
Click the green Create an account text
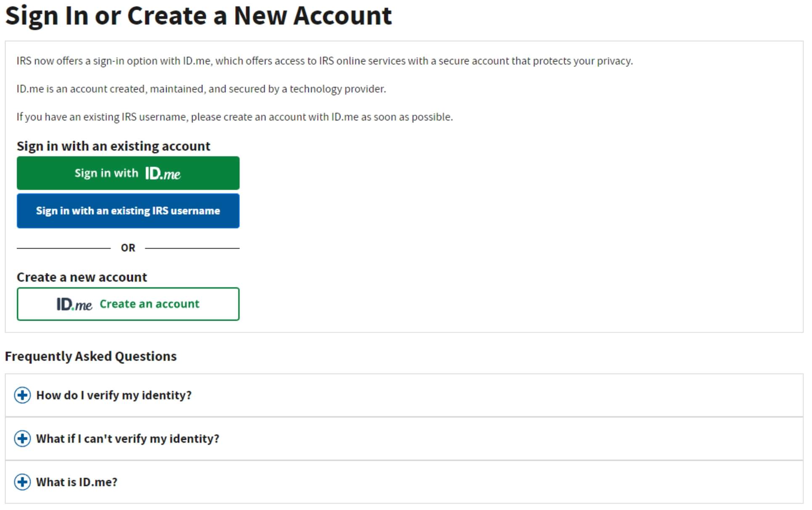click(x=149, y=304)
